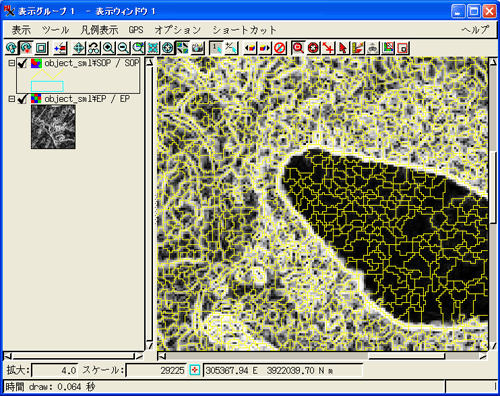Click the zoom out magnifier icon

click(123, 48)
